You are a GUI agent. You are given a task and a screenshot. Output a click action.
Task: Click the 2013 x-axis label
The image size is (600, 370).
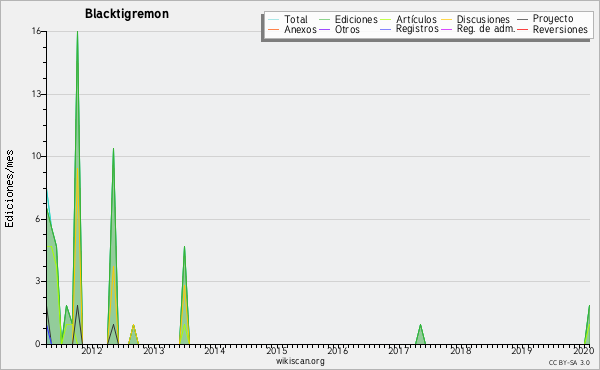tap(153, 350)
